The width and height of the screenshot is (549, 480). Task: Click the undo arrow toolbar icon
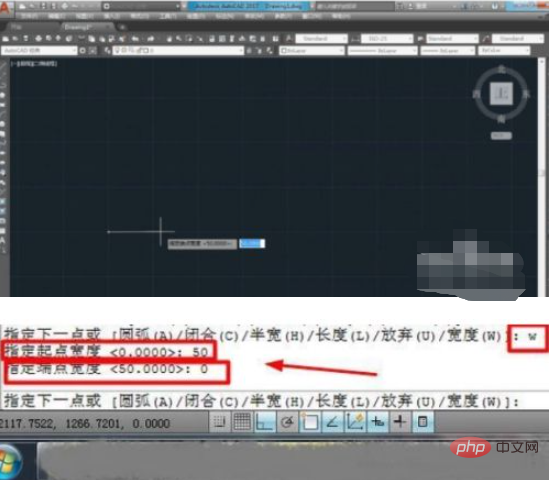coord(135,39)
